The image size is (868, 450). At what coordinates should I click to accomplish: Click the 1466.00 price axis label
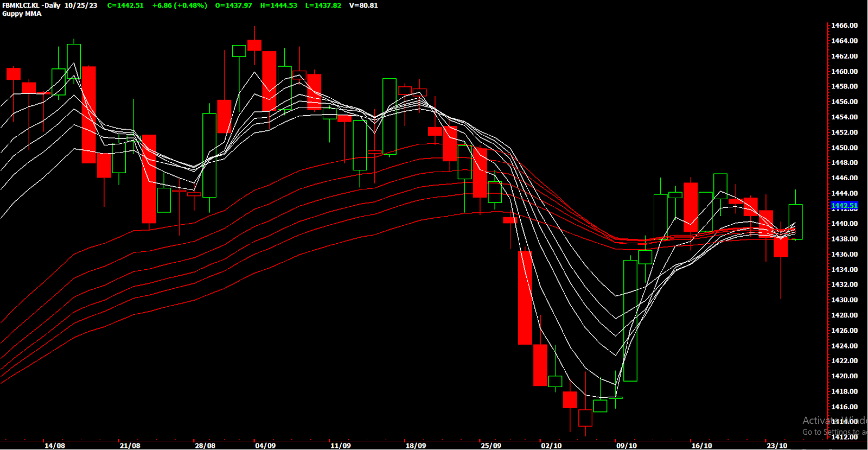(844, 26)
